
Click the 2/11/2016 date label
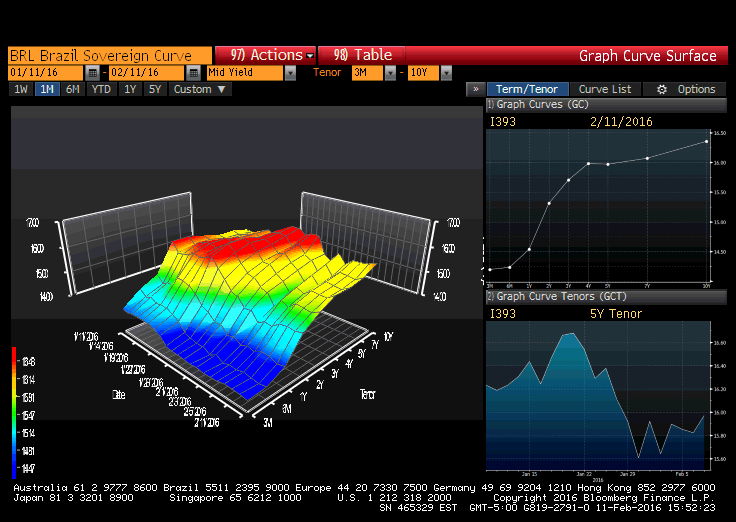(x=621, y=122)
